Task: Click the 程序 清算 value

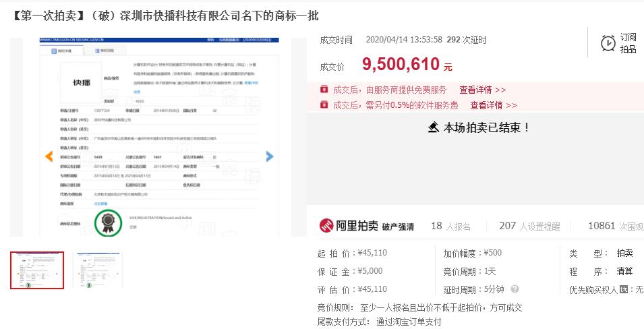Action: tap(624, 271)
